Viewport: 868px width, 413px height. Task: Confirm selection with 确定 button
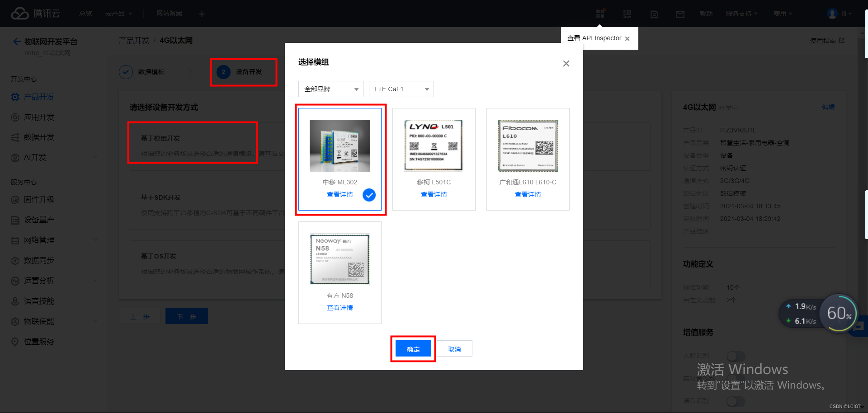[413, 349]
